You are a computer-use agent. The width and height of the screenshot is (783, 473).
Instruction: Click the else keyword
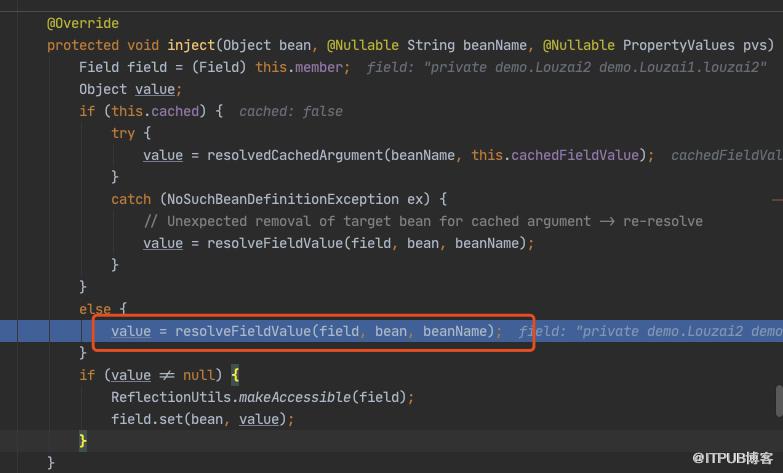coord(95,309)
